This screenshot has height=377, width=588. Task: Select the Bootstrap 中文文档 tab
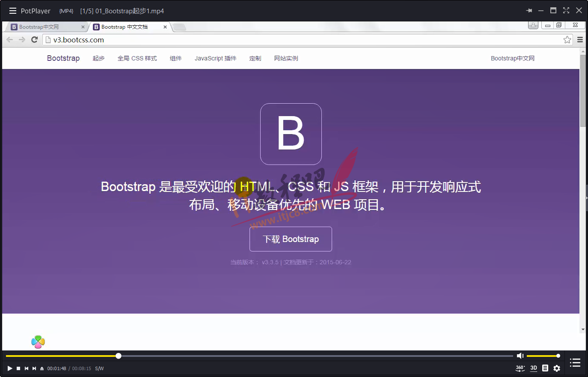[128, 27]
